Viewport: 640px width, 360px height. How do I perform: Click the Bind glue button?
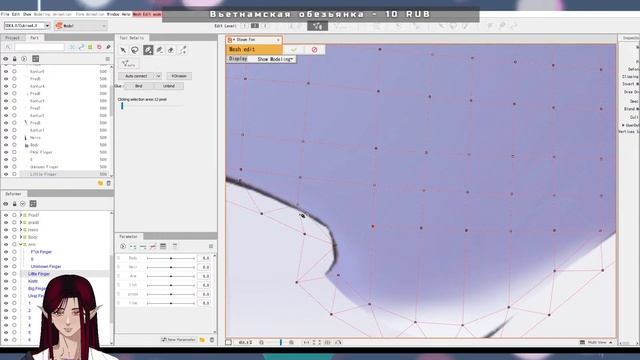pyautogui.click(x=139, y=86)
